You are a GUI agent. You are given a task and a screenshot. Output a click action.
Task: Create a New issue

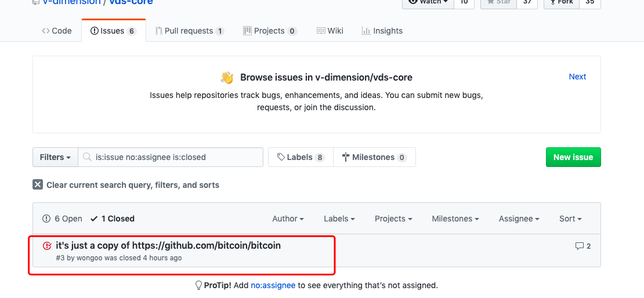573,157
